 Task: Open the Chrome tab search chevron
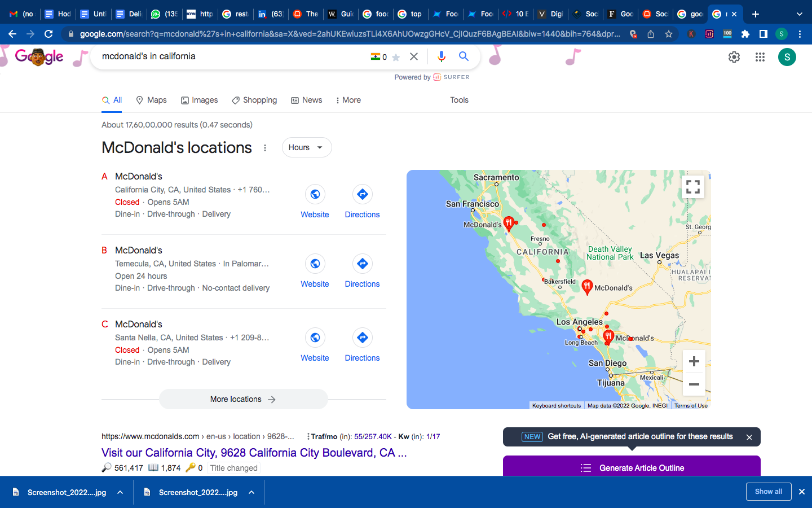tap(799, 14)
